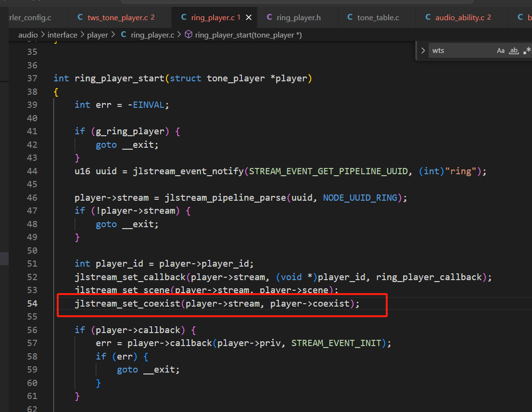532x412 pixels.
Task: Click the NODE_UUID_RING constant
Action: (x=360, y=197)
